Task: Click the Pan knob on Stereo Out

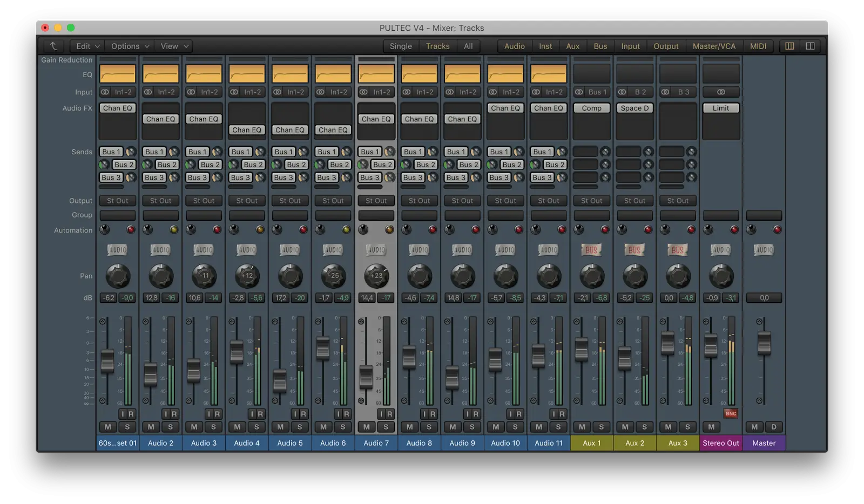Action: tap(721, 276)
